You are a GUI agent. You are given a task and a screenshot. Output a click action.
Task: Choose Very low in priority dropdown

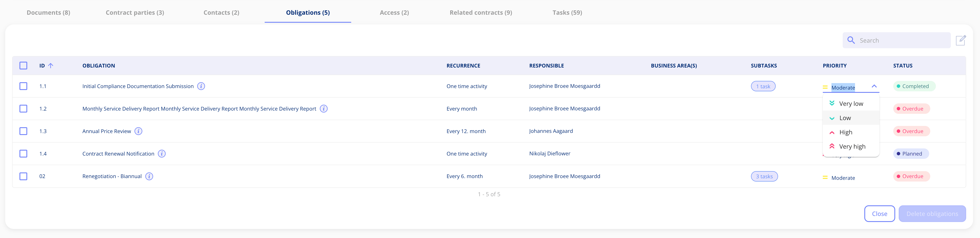click(x=851, y=104)
